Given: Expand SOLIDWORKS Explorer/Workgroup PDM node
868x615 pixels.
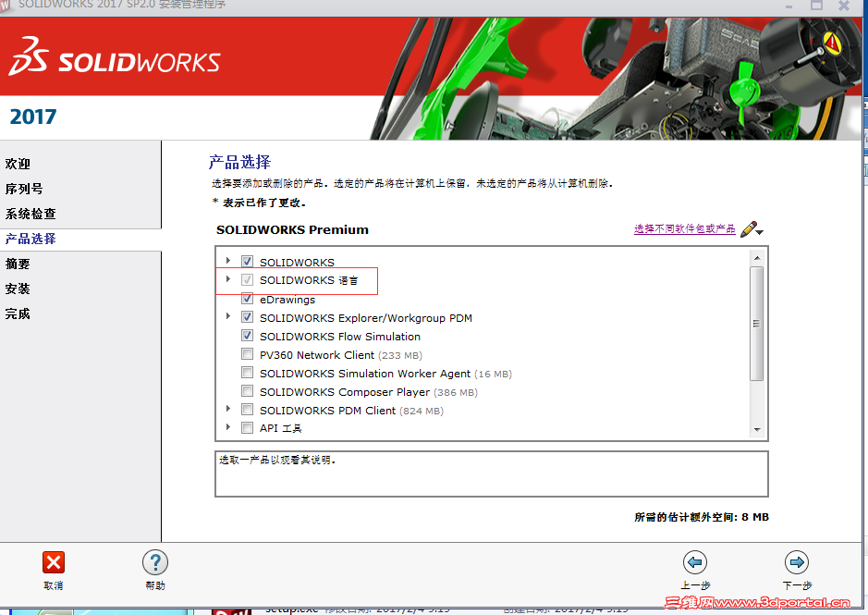Looking at the screenshot, I should [228, 315].
